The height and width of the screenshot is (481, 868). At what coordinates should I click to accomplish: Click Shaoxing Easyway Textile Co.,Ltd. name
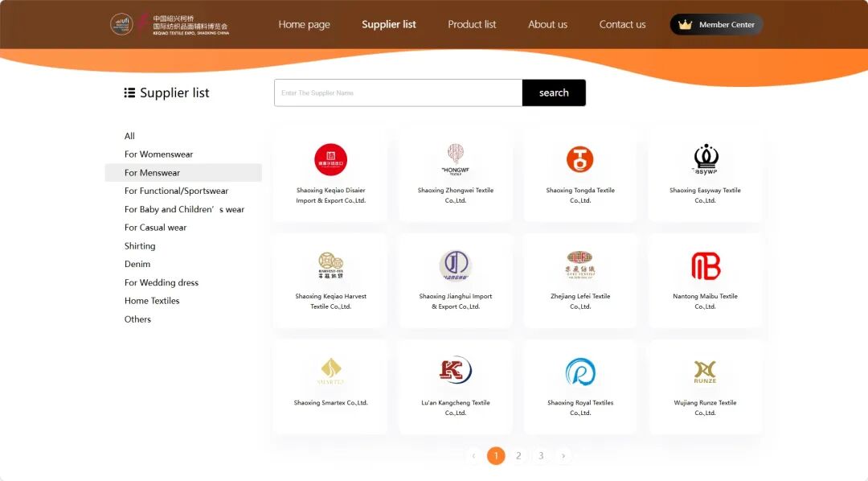click(706, 195)
